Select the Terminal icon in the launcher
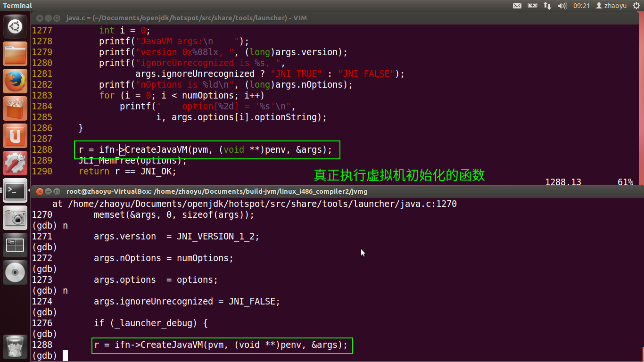 [x=15, y=190]
